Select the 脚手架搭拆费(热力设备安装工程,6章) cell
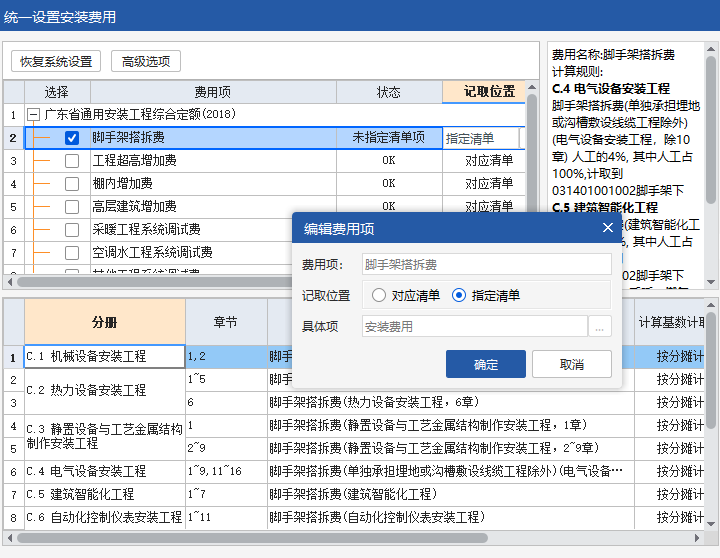The width and height of the screenshot is (720, 558). pyautogui.click(x=450, y=402)
